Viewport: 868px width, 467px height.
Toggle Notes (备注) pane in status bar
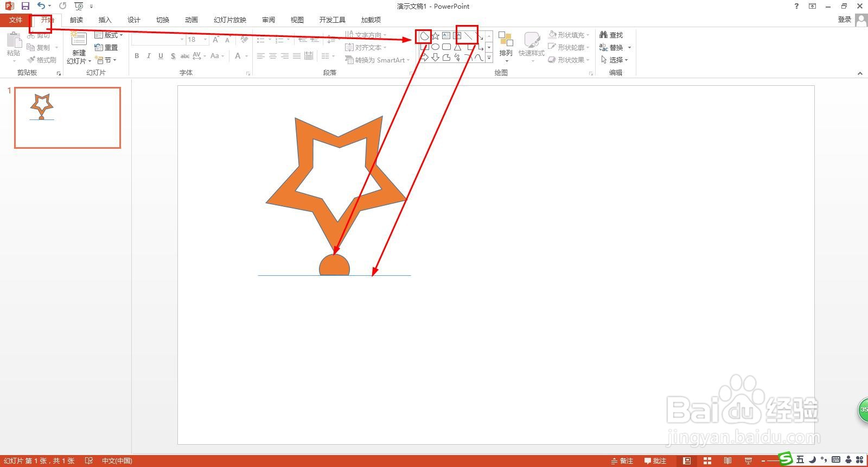pos(622,461)
